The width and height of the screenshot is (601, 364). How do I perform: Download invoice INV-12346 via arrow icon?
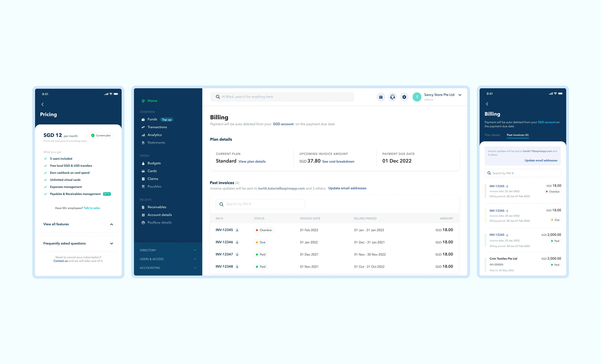click(x=237, y=242)
